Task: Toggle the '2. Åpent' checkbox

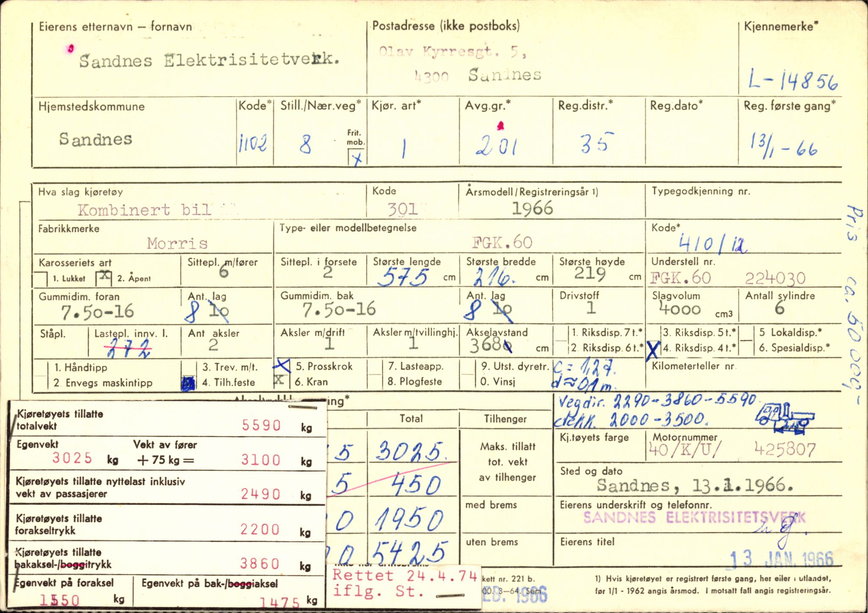Action: (x=104, y=278)
